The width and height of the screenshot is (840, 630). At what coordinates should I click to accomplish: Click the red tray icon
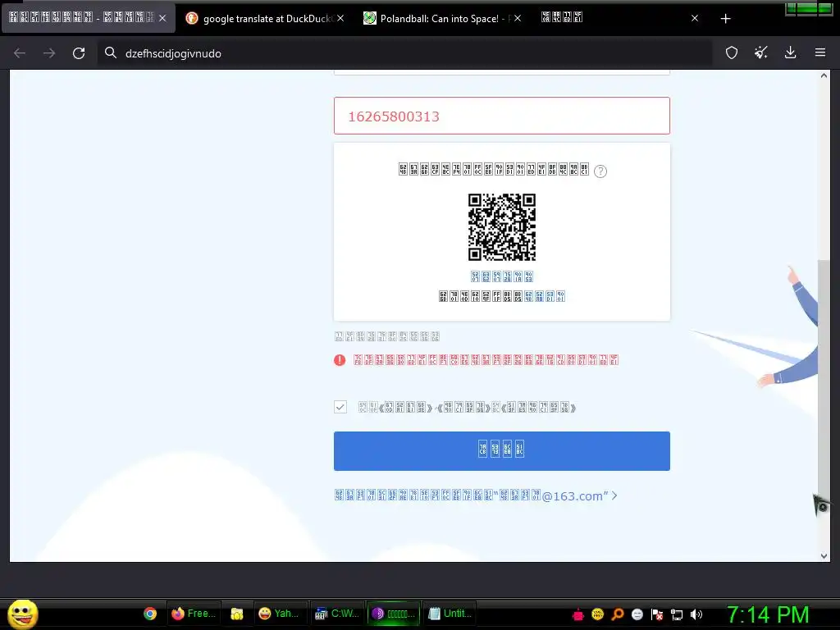pyautogui.click(x=578, y=614)
